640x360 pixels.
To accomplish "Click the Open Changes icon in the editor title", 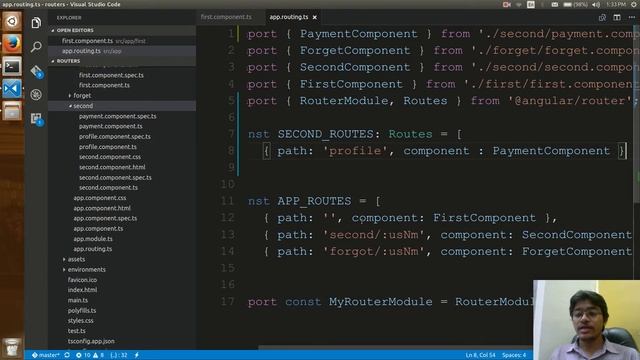I will click(602, 18).
